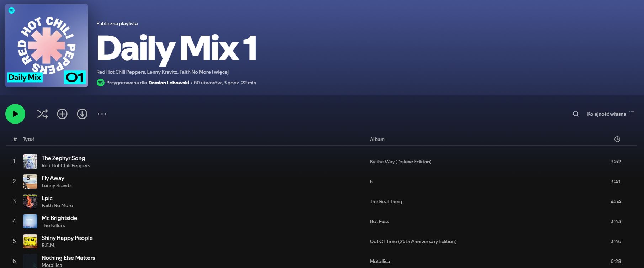Click the 50 utworów, 3 godz. 22 min text
Image resolution: width=644 pixels, height=268 pixels.
(x=225, y=83)
